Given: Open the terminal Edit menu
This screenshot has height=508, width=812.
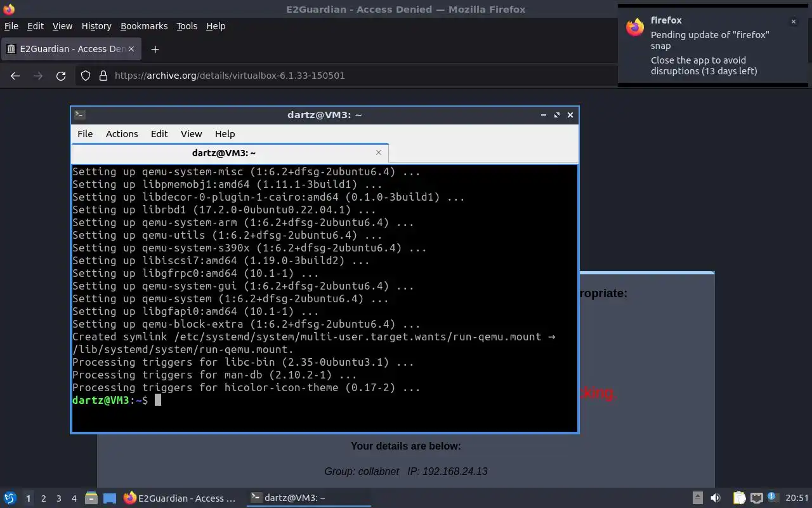Looking at the screenshot, I should point(159,134).
